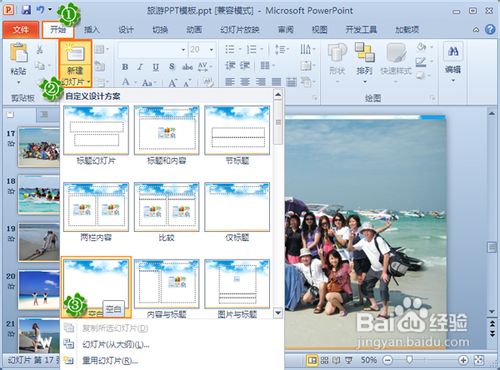Click the Shapes (形状) icon

tap(337, 53)
